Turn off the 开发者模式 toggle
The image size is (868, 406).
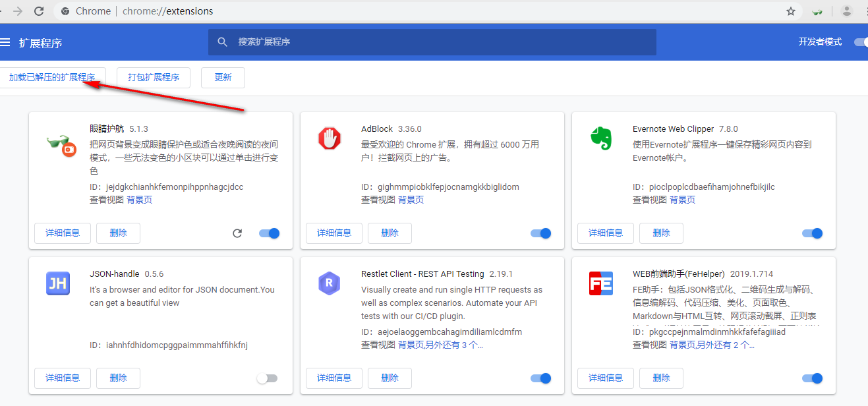click(x=861, y=42)
